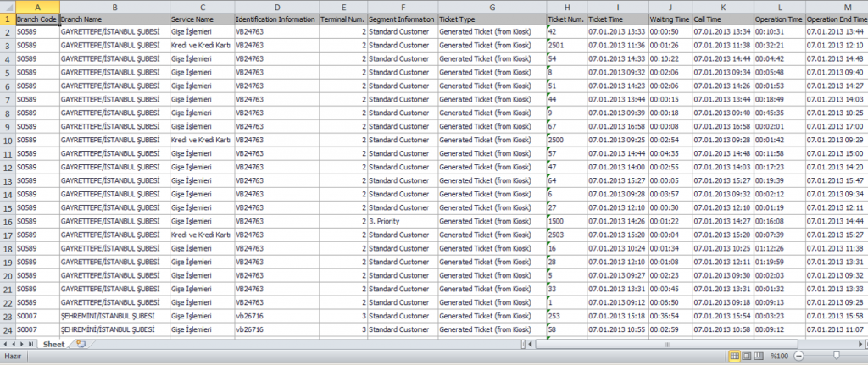The image size is (868, 365).
Task: Click 'ŞEHREMİNİ/İSTANBUL ŞUBESİ' in row 24
Action: (114, 329)
